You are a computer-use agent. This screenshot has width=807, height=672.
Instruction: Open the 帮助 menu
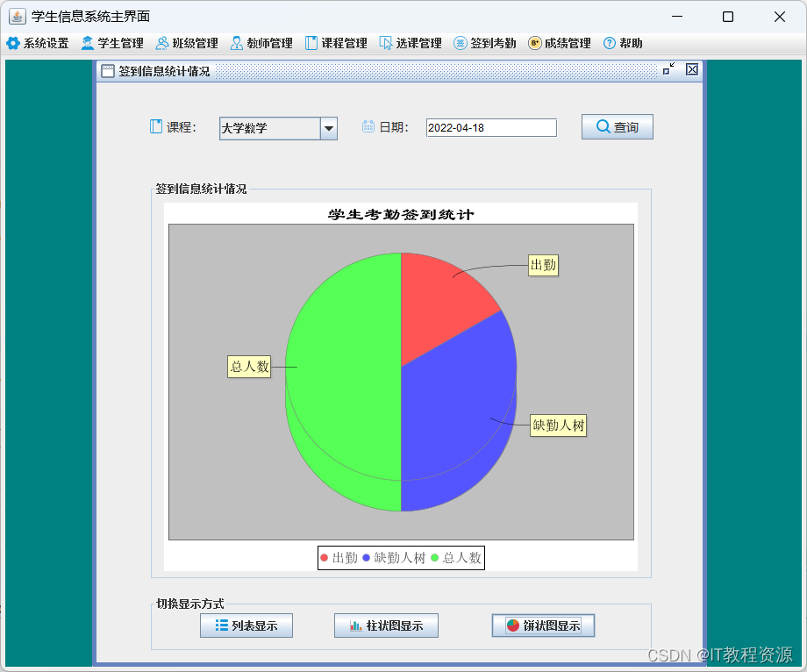point(623,43)
